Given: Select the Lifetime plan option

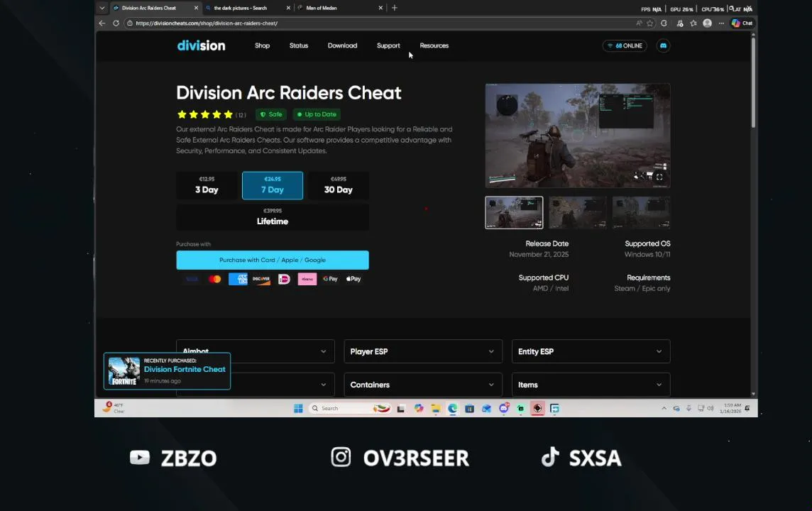Looking at the screenshot, I should pos(273,217).
